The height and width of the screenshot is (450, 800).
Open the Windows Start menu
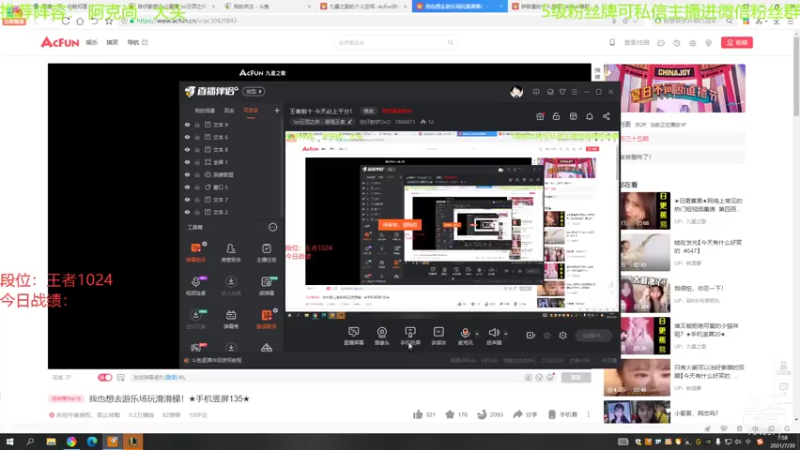[9, 442]
